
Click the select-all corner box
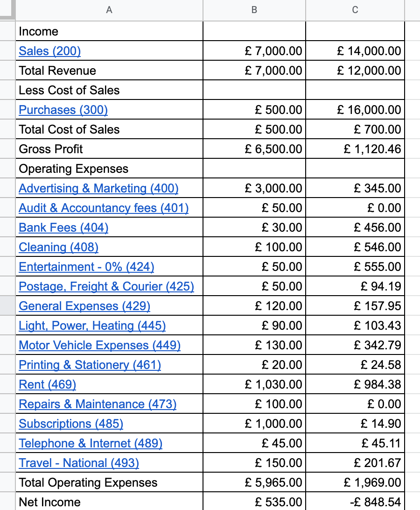tap(7, 10)
